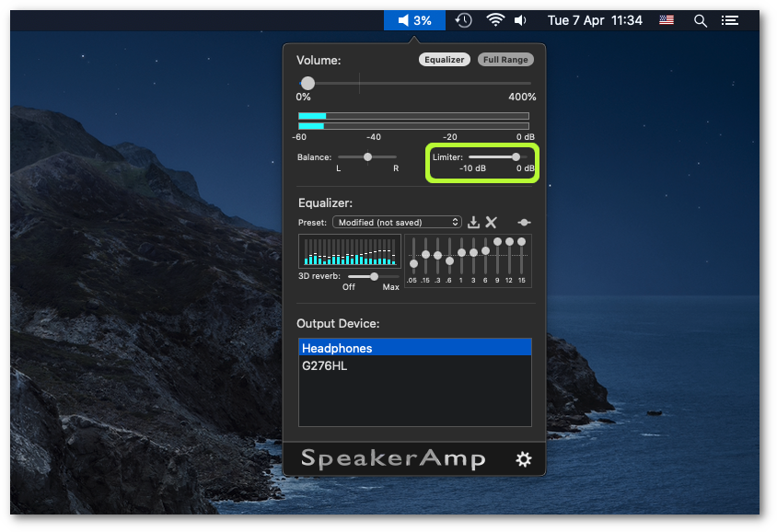777x532 pixels.
Task: Click the Limiter slider handle
Action: click(x=516, y=156)
